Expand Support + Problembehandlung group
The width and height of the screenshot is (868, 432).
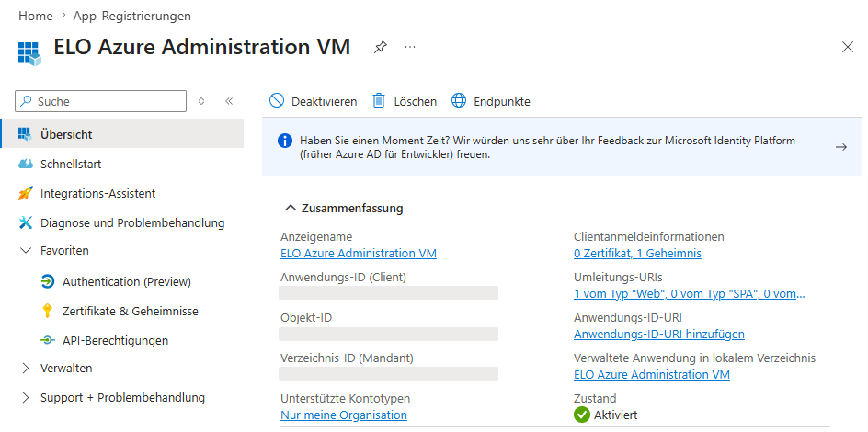coord(26,397)
